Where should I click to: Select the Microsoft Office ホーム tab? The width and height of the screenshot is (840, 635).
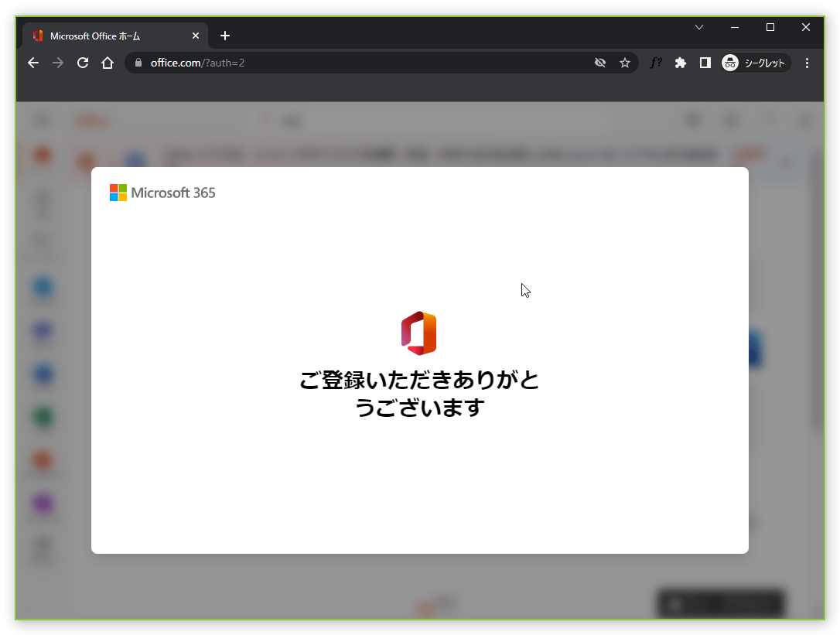pos(108,36)
